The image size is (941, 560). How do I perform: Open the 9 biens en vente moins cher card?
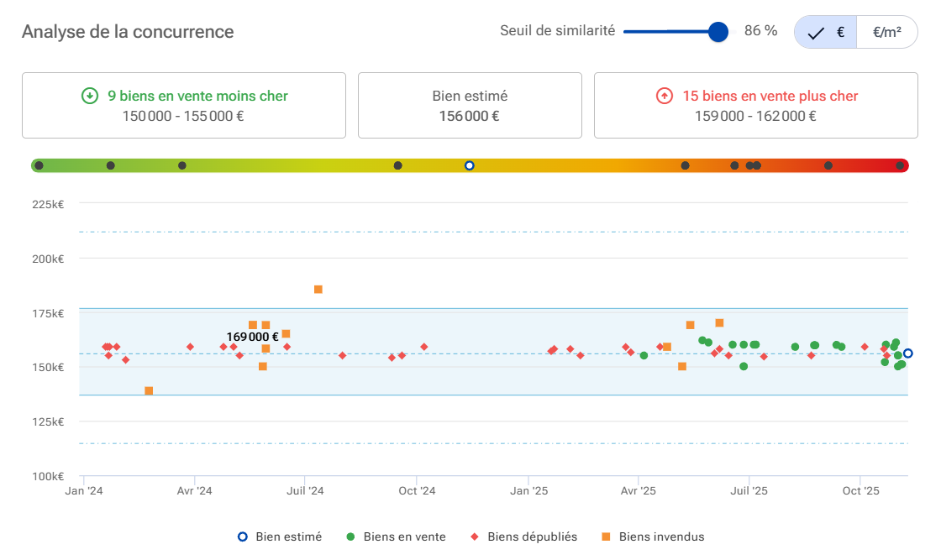184,106
